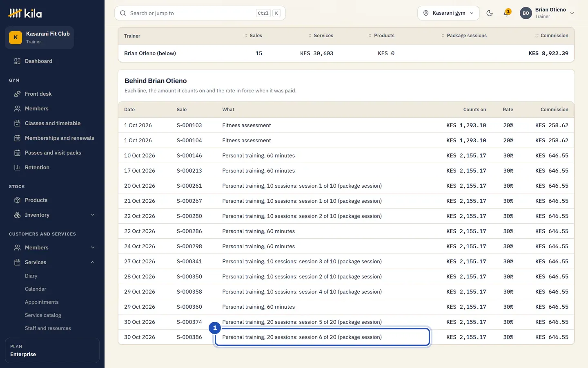Go to Appointments in sidebar
The image size is (588, 368).
(x=42, y=302)
